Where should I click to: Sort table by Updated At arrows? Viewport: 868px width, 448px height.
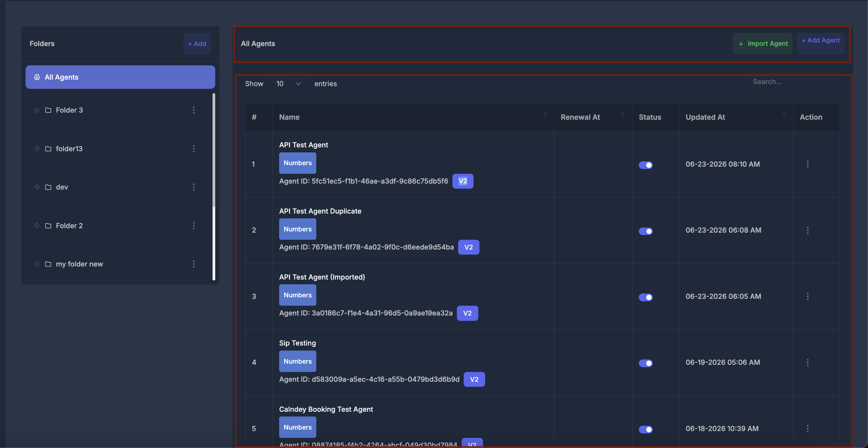[784, 115]
